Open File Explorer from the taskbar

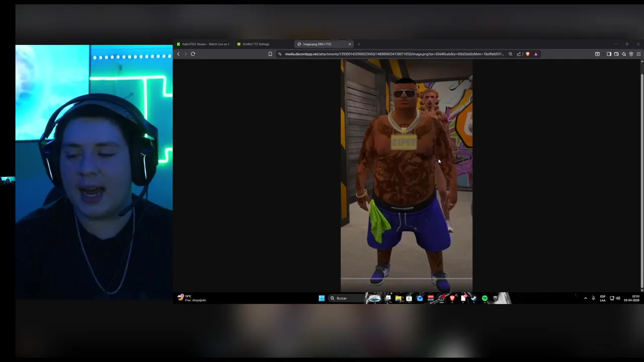coord(398,298)
